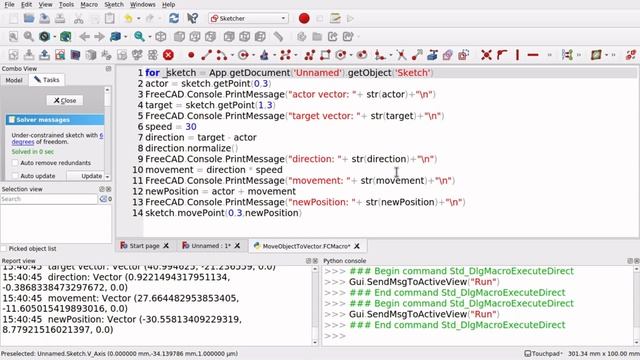Click the Close button in Tasks panel

coord(64,100)
